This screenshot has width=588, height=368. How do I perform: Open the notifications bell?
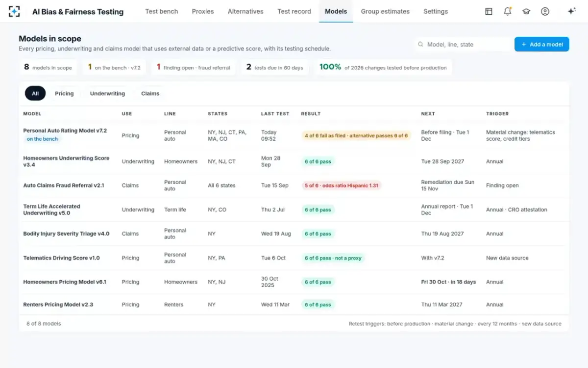point(508,11)
